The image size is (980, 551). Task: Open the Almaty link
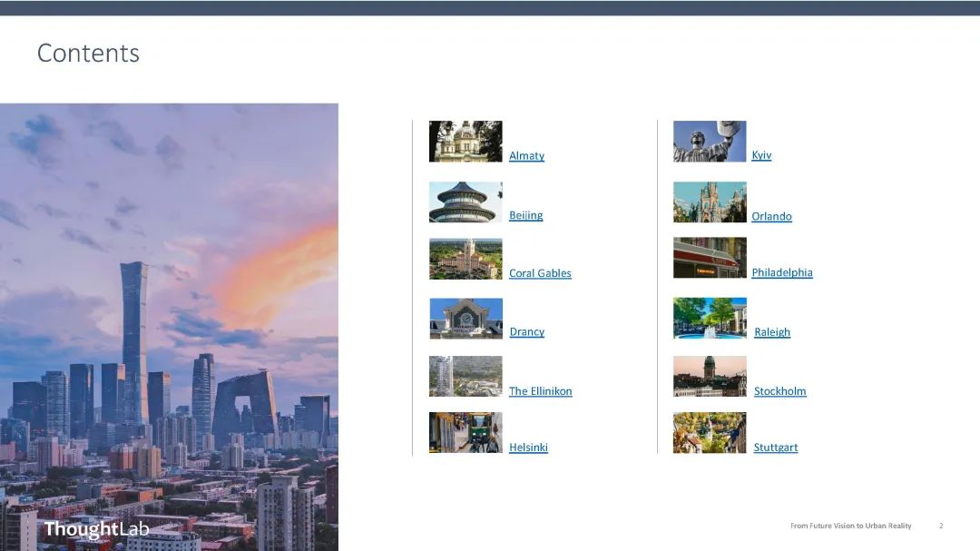click(x=526, y=156)
